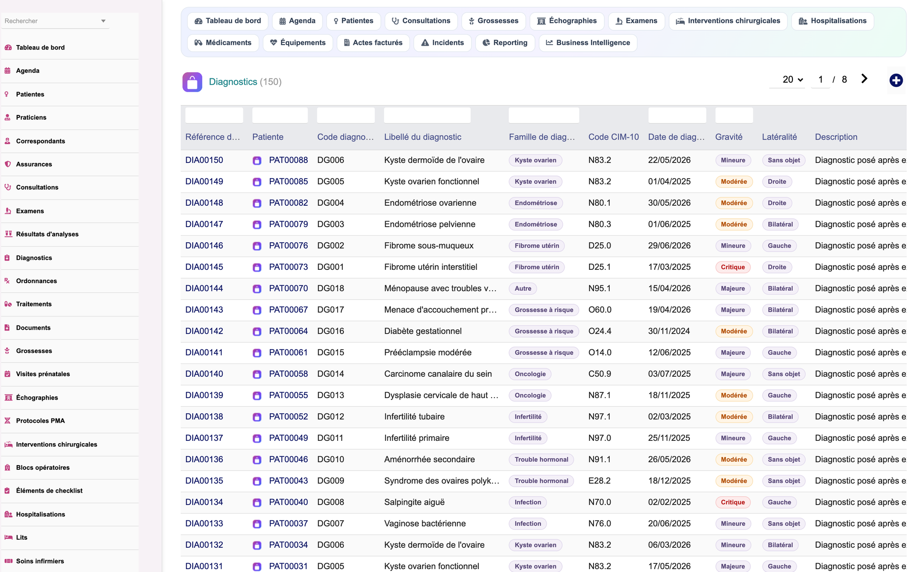Image resolution: width=924 pixels, height=572 pixels.
Task: Sort by Date de diagnostic column header
Action: click(676, 137)
